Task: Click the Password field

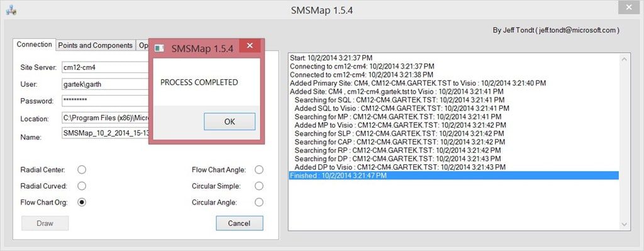Action: pos(105,101)
